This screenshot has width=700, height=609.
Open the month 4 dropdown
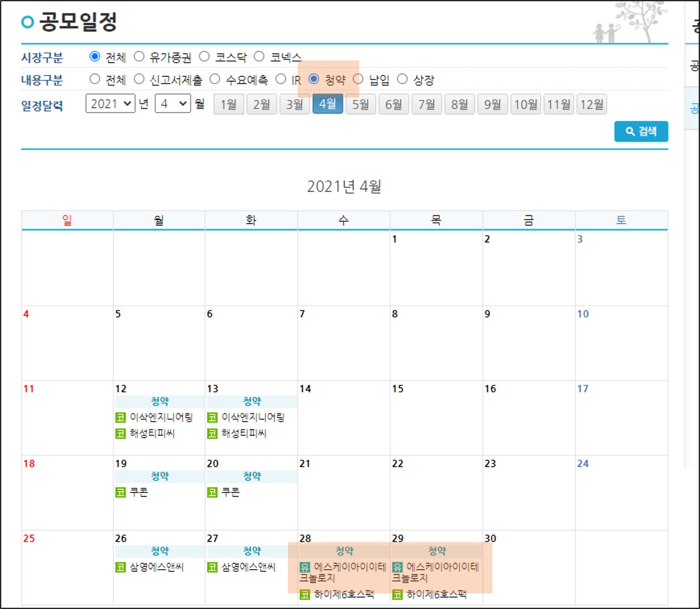coord(173,104)
